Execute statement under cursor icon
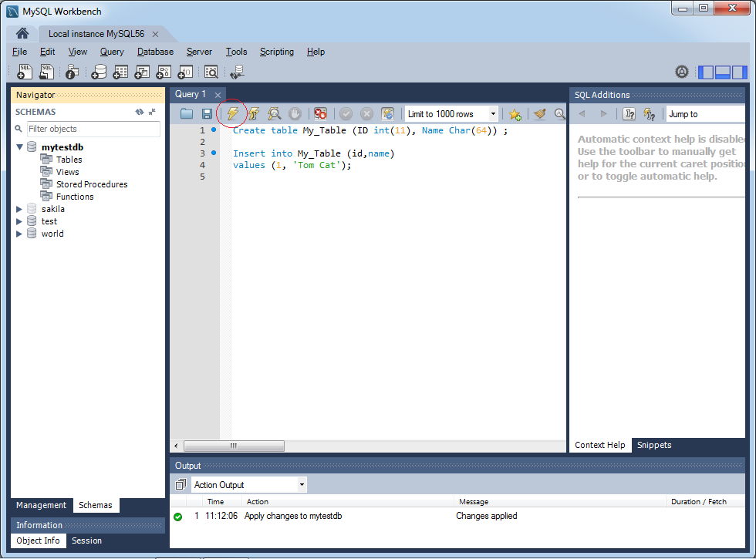Image resolution: width=756 pixels, height=559 pixels. (x=254, y=114)
